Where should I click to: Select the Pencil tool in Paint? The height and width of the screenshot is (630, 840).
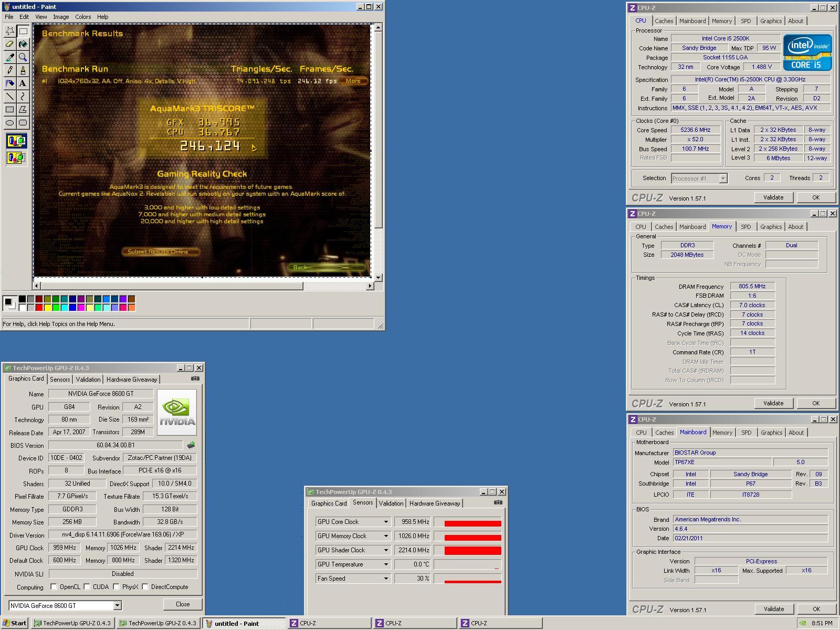click(x=9, y=70)
